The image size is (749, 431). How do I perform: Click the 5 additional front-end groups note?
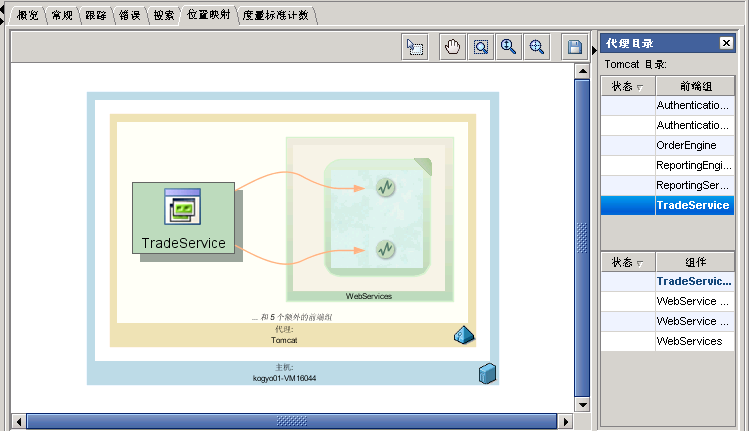pos(292,317)
